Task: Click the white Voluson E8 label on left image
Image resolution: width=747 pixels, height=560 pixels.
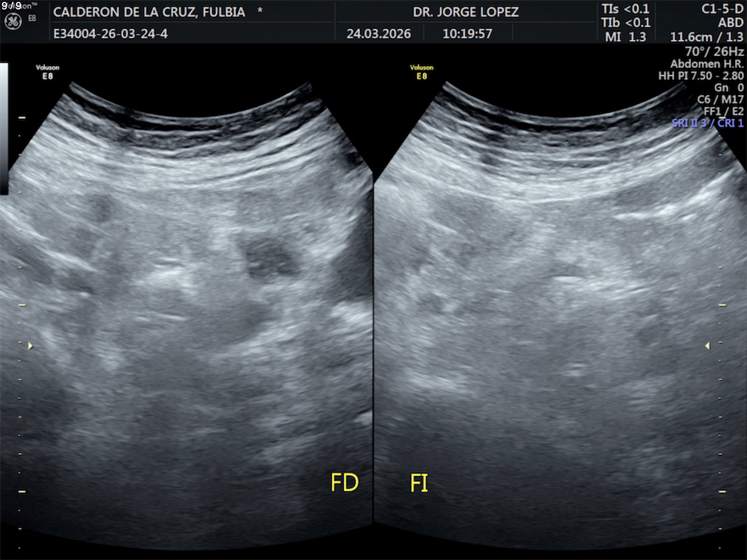Action: click(48, 72)
